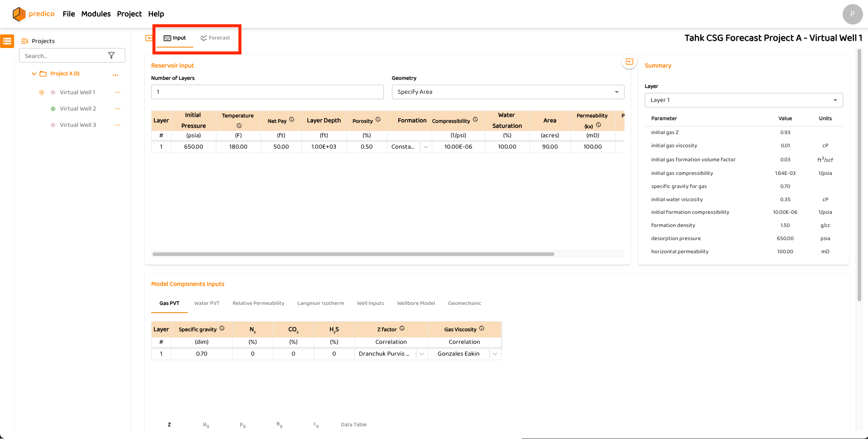Image resolution: width=868 pixels, height=439 pixels.
Task: Open the Geometry dropdown
Action: [x=507, y=92]
